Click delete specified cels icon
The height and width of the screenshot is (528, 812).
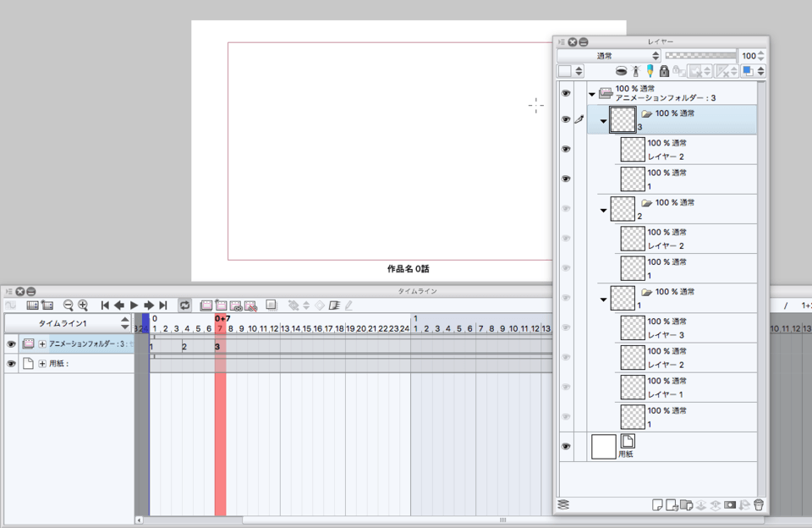[x=251, y=305]
